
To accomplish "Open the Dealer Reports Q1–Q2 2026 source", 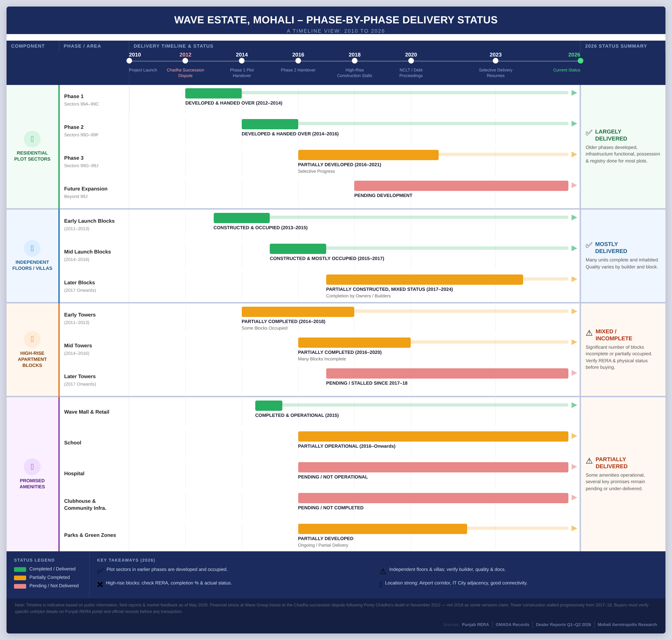I will click(563, 625).
